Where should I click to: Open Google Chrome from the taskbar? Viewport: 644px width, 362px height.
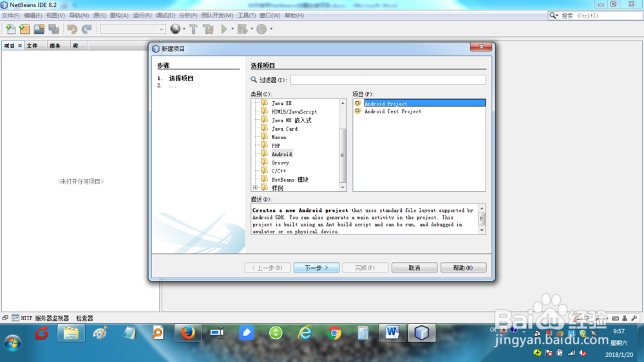[x=334, y=333]
